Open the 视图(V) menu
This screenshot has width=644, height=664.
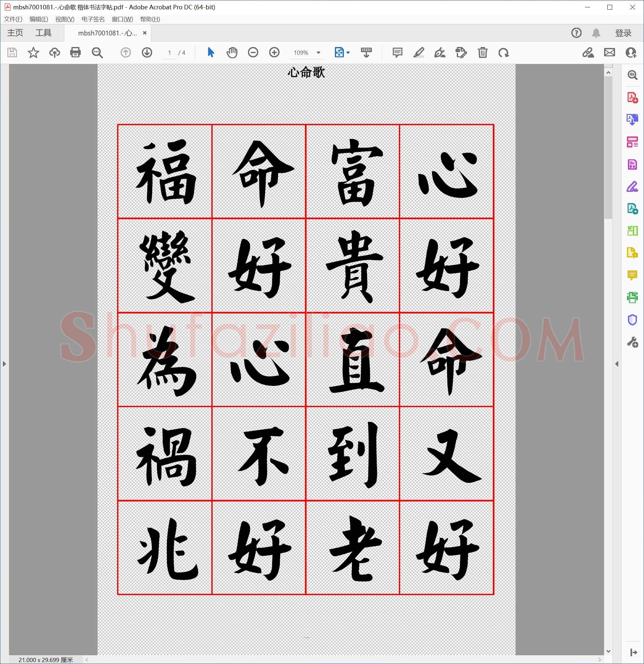pos(65,19)
